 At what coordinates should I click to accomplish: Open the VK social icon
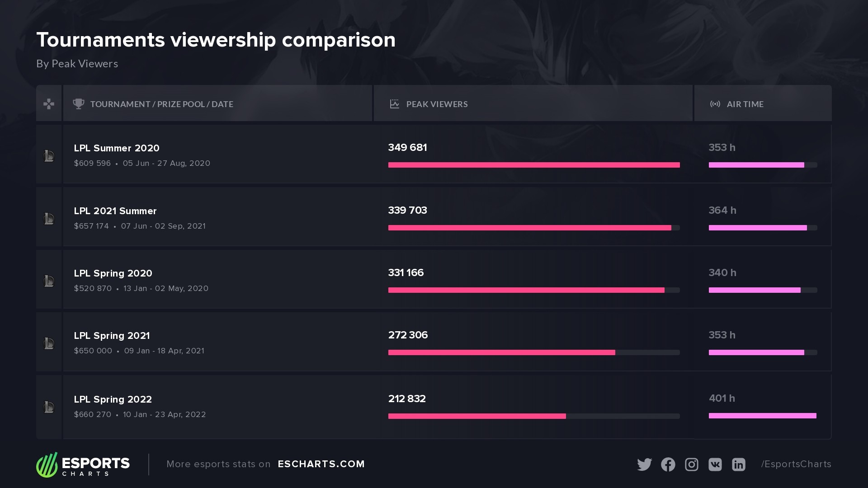[715, 465]
